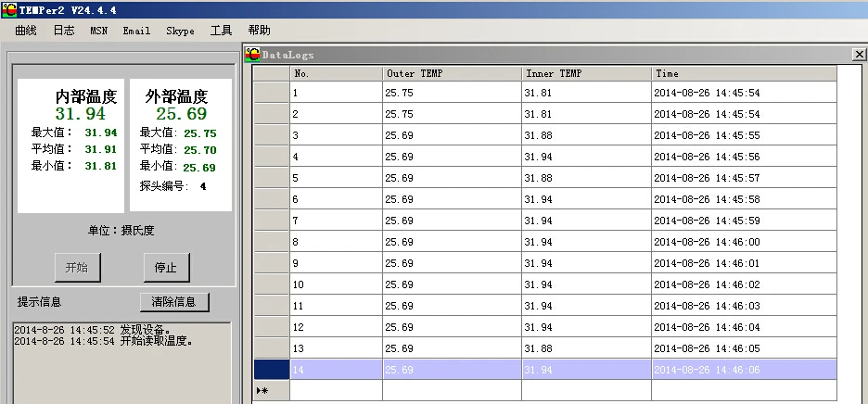Click the No. cell showing 12
The image size is (868, 404).
click(336, 327)
